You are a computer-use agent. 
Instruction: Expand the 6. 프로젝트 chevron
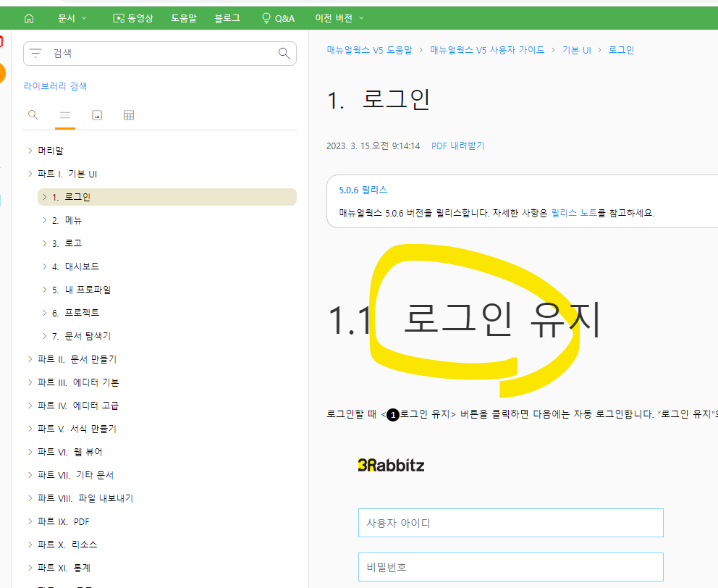tap(44, 313)
